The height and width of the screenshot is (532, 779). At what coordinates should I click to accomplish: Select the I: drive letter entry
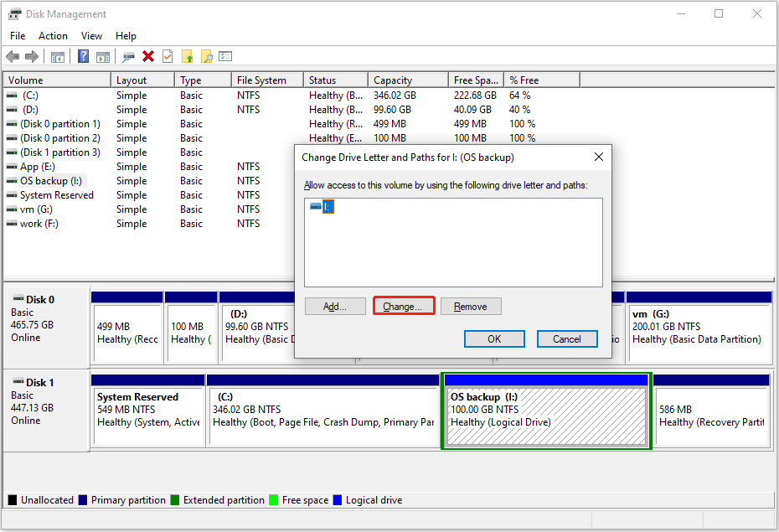328,206
